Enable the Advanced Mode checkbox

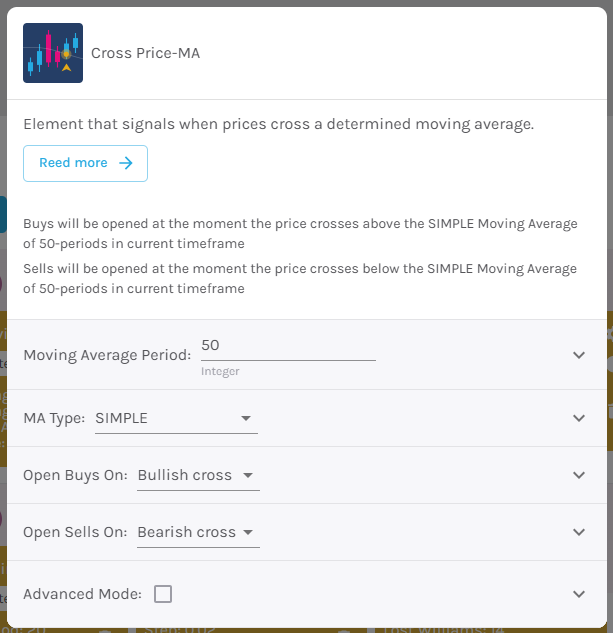163,594
